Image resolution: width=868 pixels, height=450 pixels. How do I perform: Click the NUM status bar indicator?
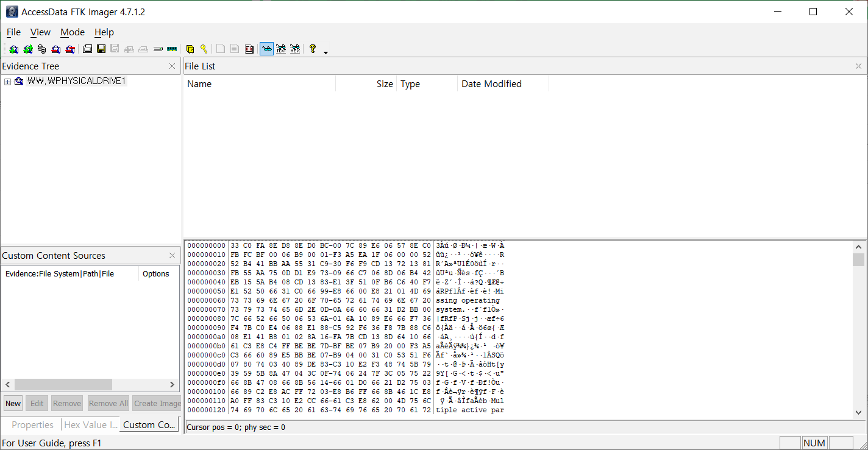coord(814,443)
